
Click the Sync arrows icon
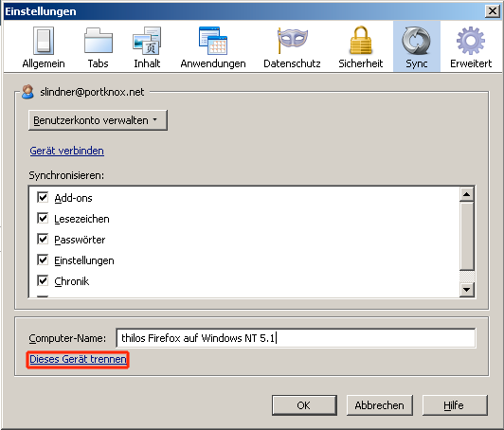(x=416, y=41)
